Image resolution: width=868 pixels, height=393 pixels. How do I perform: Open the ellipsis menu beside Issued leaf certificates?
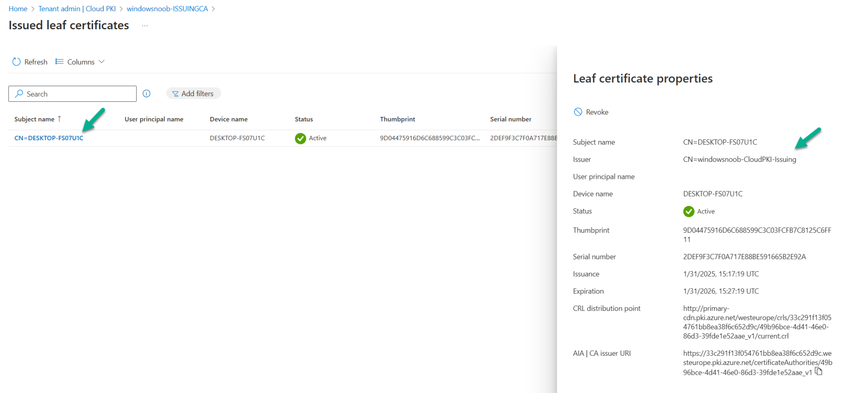(144, 25)
